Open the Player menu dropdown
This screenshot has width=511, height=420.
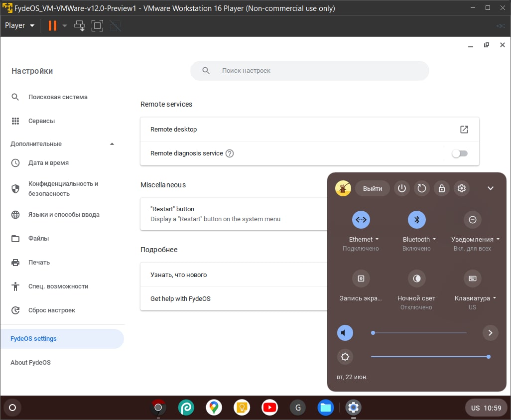[x=19, y=25]
